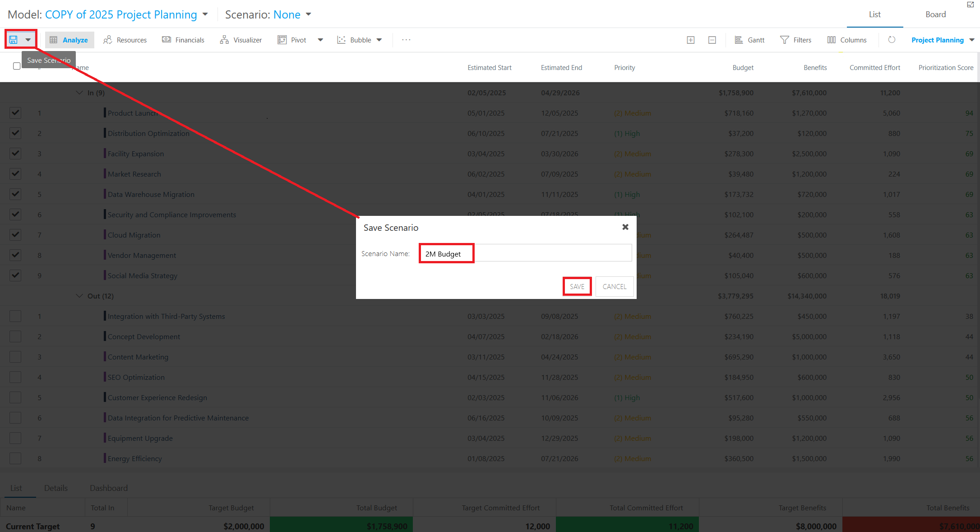The height and width of the screenshot is (532, 980).
Task: Open the Dashboard tab
Action: [x=109, y=488]
